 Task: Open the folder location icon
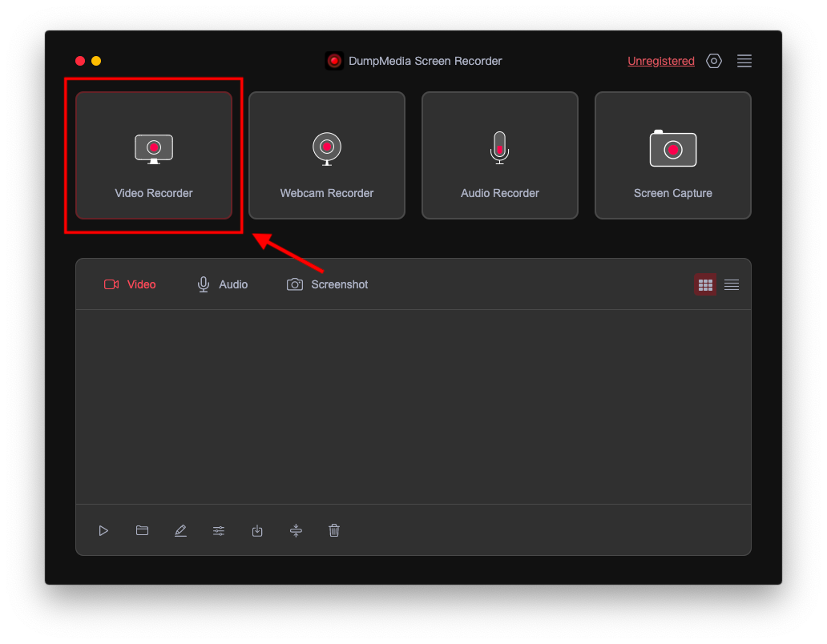142,530
